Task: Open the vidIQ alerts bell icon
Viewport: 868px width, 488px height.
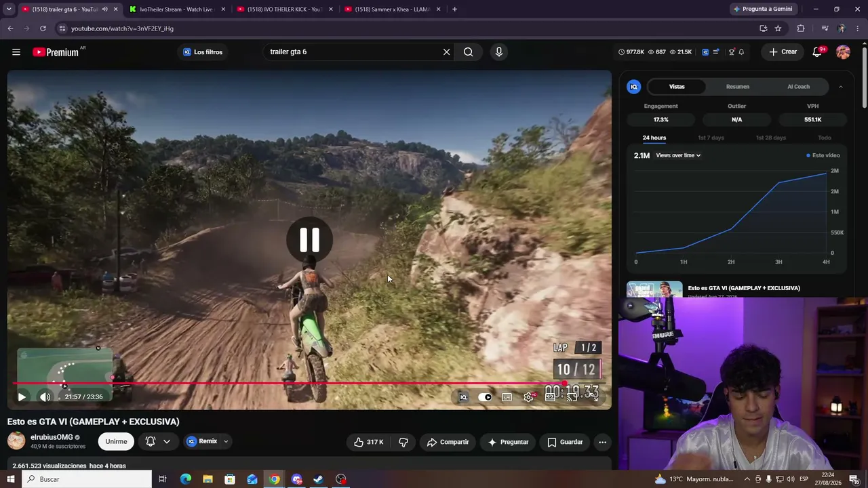Action: (741, 52)
